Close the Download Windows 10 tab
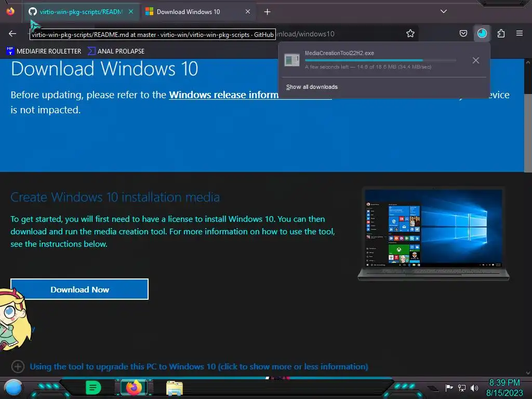 (248, 11)
